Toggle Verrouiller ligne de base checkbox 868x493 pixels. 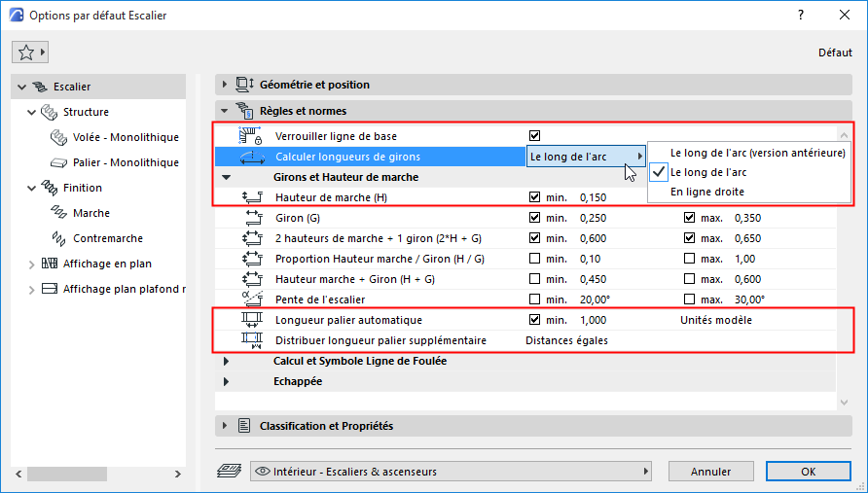(535, 135)
